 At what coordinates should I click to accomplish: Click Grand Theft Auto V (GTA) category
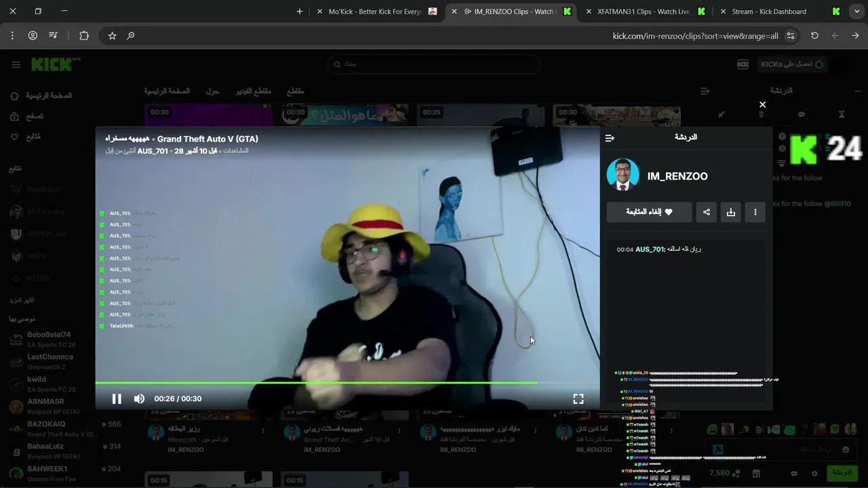[208, 139]
